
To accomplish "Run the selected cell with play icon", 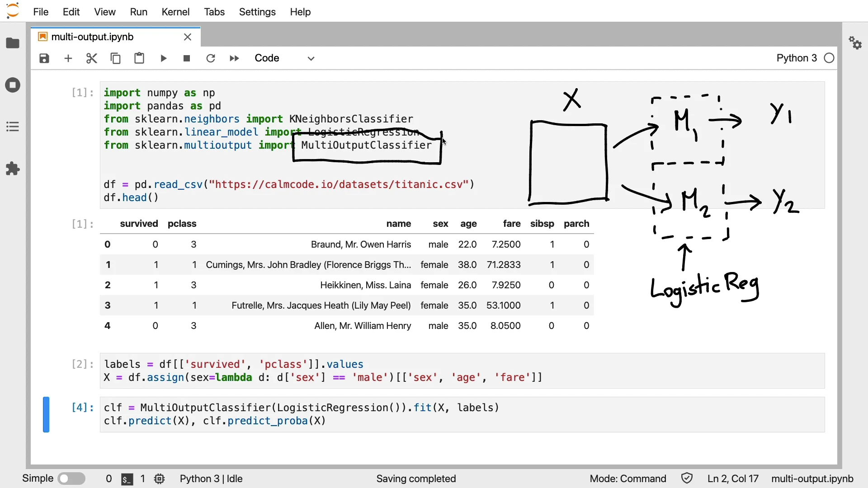I will point(164,58).
